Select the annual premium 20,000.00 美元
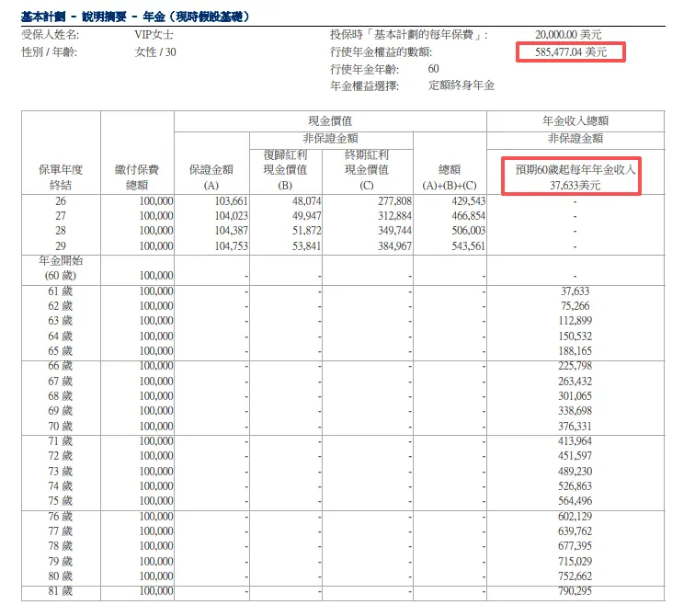This screenshot has width=695, height=616. pos(568,35)
